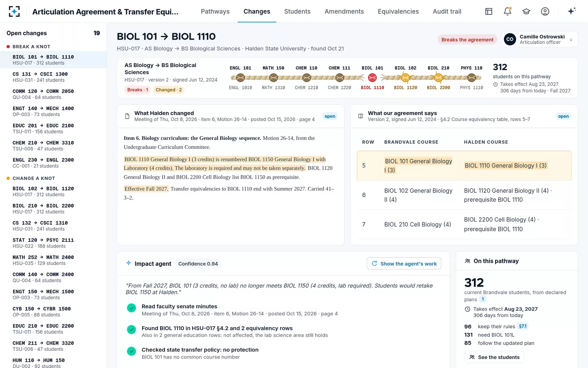Click the CHEM 111 knot node
The image size is (588, 368).
coord(339,77)
